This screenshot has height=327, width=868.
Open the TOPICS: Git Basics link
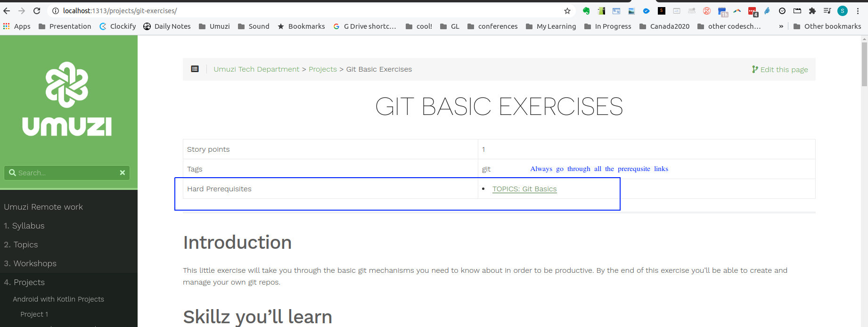524,189
